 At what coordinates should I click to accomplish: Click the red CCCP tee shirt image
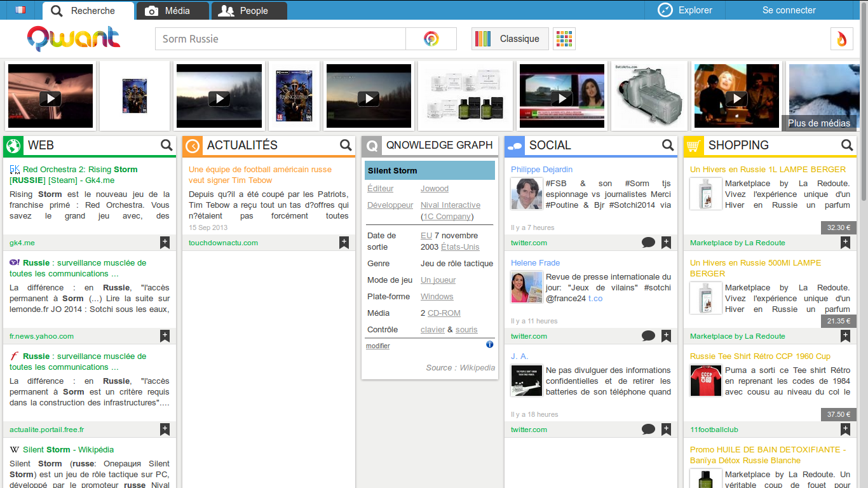(706, 381)
